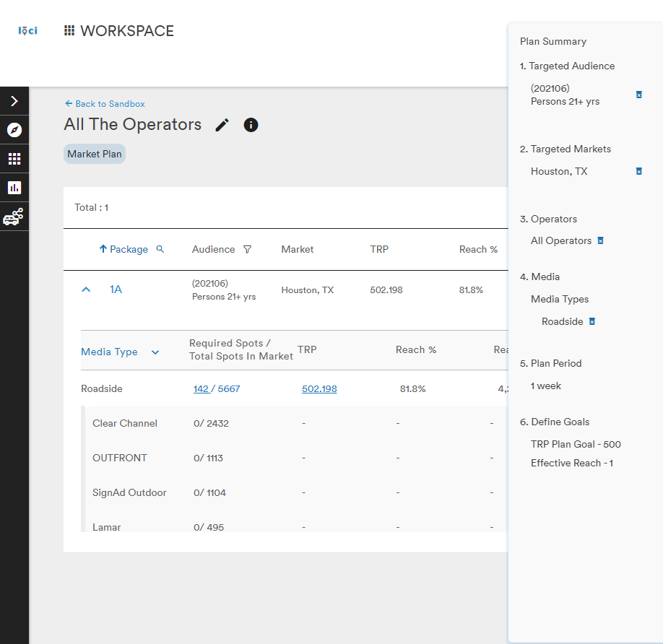The height and width of the screenshot is (644, 663).
Task: Click the SignAd Outdoor operator row
Action: point(295,492)
